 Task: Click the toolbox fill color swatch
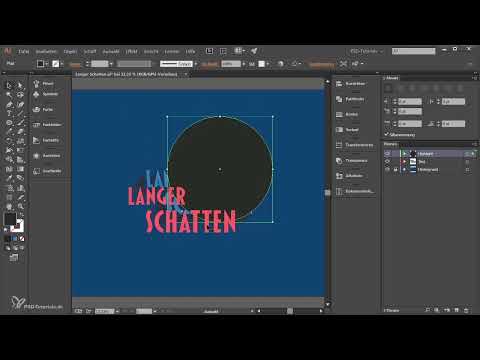click(10, 219)
